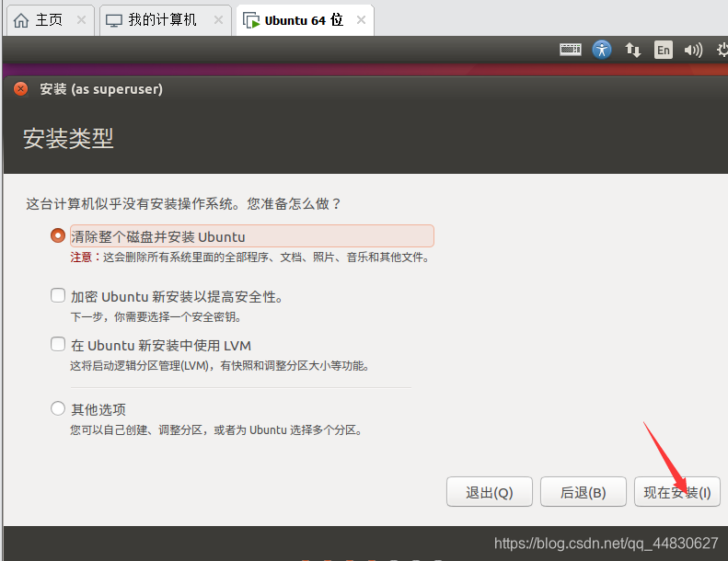Switch to the 我的计算机 tab
This screenshot has height=561, width=728.
click(x=166, y=20)
